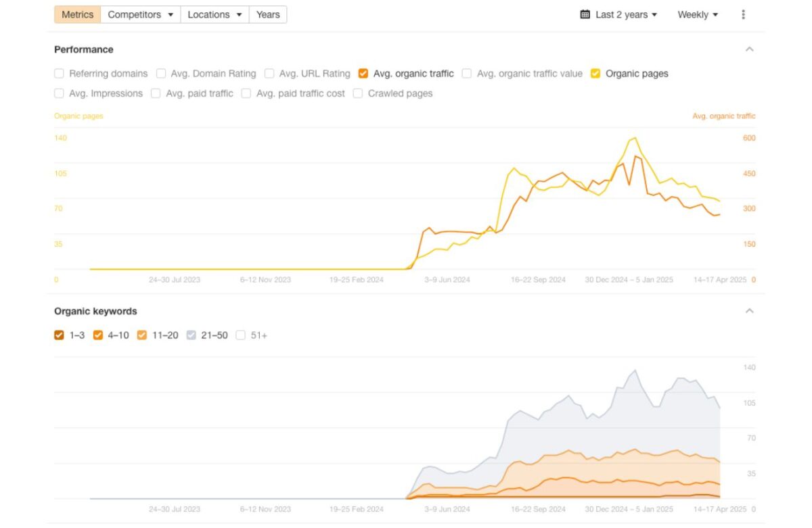Image resolution: width=812 pixels, height=528 pixels.
Task: Open the Last 2 years date range dropdown
Action: pos(619,15)
